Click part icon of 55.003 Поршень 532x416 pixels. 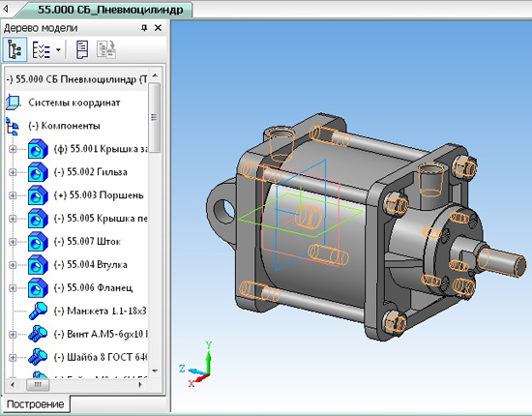click(38, 195)
